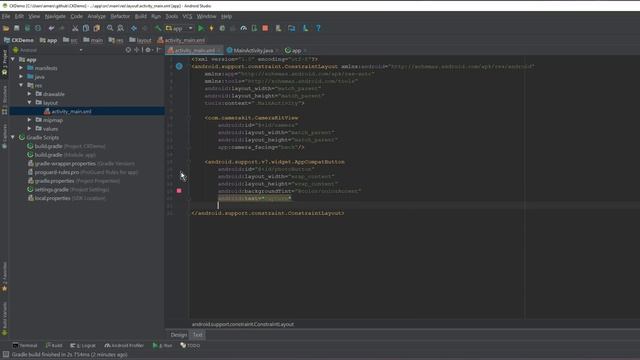The image size is (640, 360).
Task: Expand the drawable folder
Action: coord(29,93)
